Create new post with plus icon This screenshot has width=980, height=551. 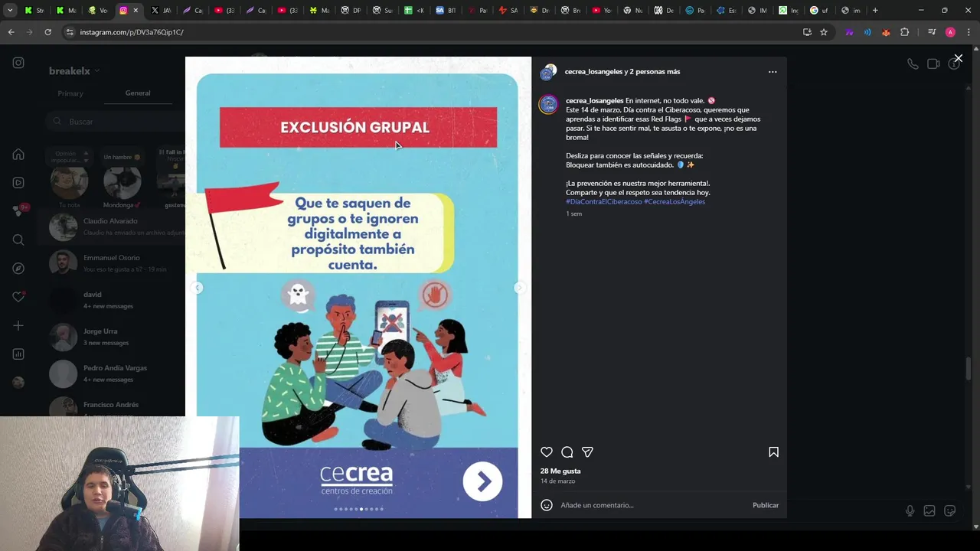[18, 325]
